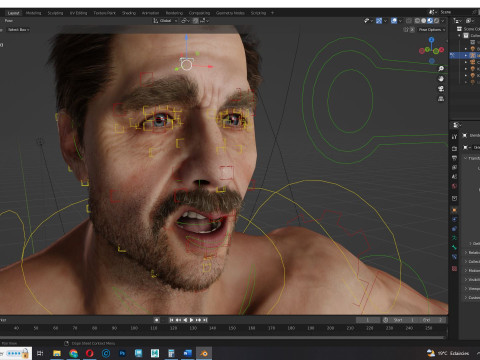Open scene browse icon beside Scene
The width and height of the screenshot is (480, 360).
coord(433,12)
